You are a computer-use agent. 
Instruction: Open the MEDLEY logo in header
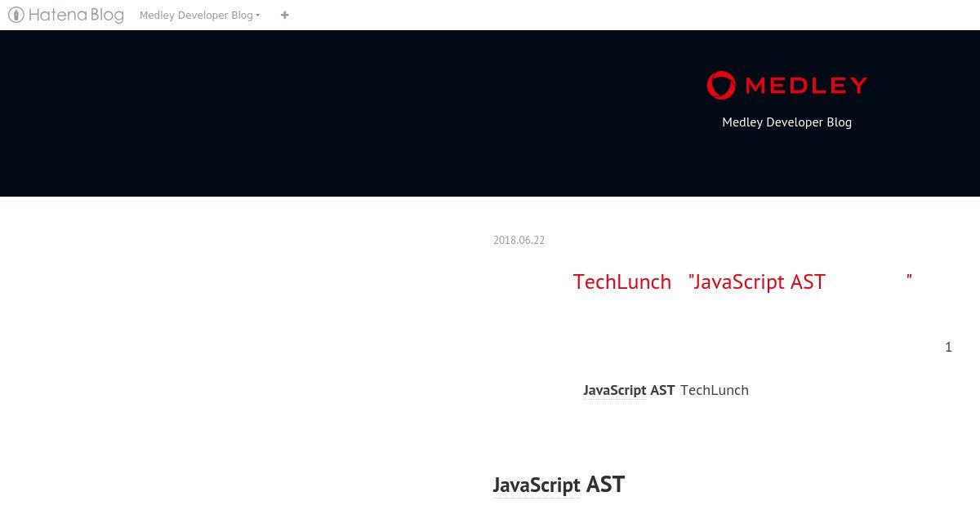(786, 86)
